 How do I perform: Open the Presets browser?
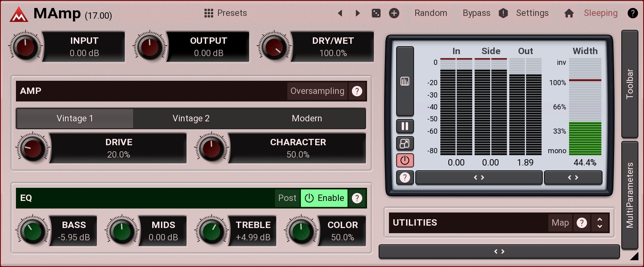coord(226,13)
